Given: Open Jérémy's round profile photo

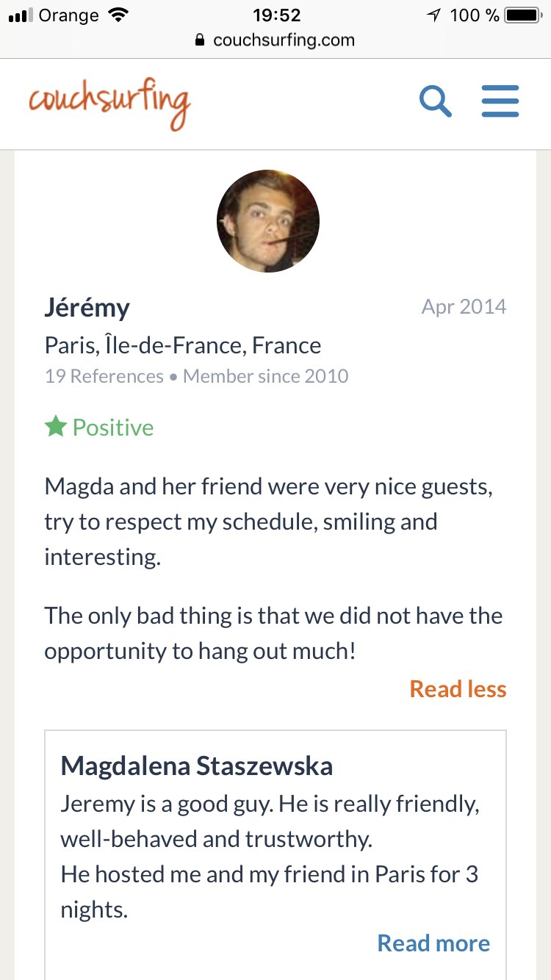Looking at the screenshot, I should pos(268,221).
